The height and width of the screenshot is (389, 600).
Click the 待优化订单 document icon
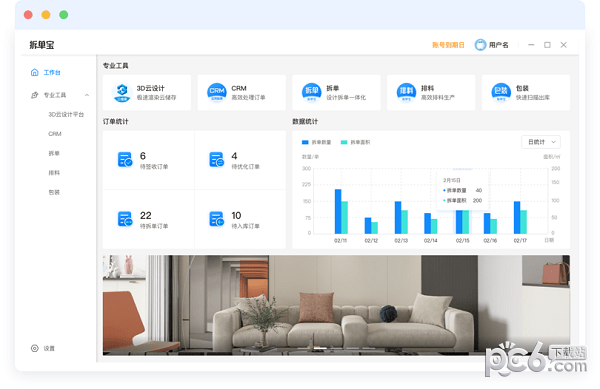click(x=217, y=160)
